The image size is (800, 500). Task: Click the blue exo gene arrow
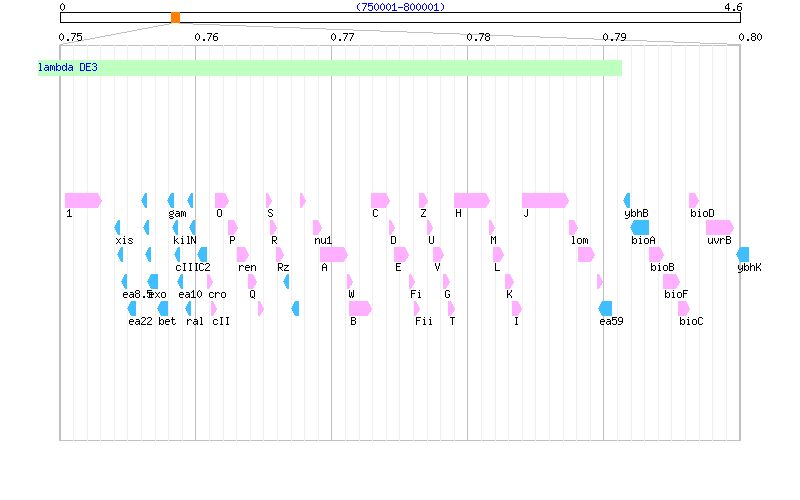click(x=152, y=281)
